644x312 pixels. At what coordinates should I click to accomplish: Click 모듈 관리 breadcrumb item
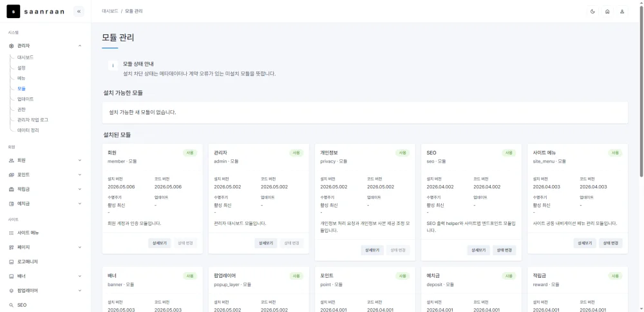(133, 12)
